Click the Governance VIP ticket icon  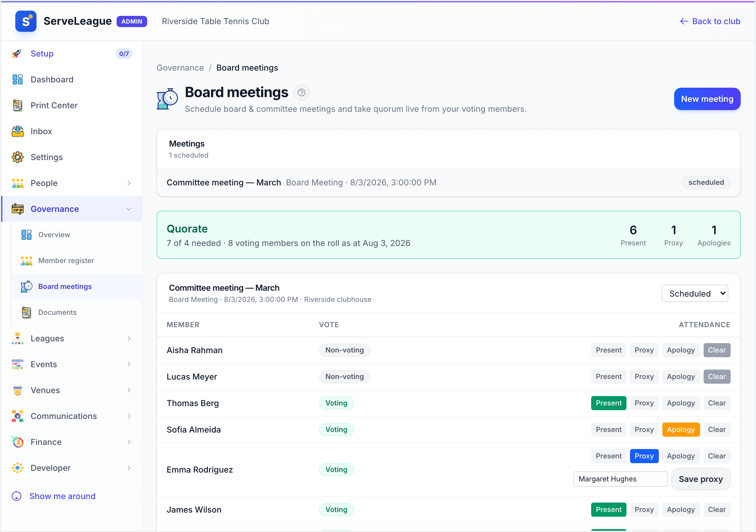(17, 209)
